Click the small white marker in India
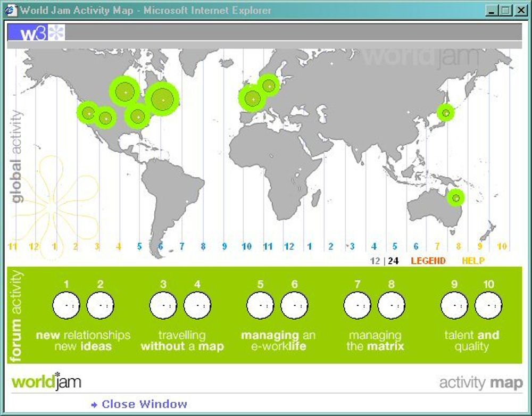This screenshot has height=416, width=532. [356, 149]
